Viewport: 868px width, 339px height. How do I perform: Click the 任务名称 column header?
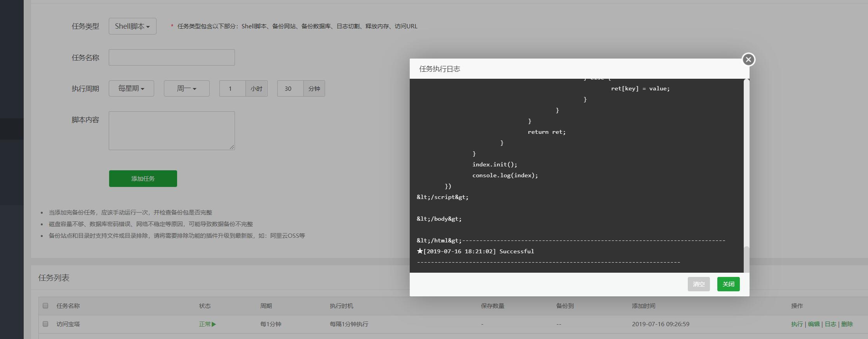click(68, 306)
